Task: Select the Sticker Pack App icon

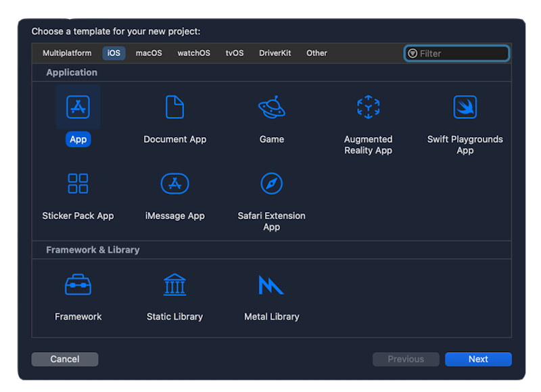Action: tap(78, 183)
